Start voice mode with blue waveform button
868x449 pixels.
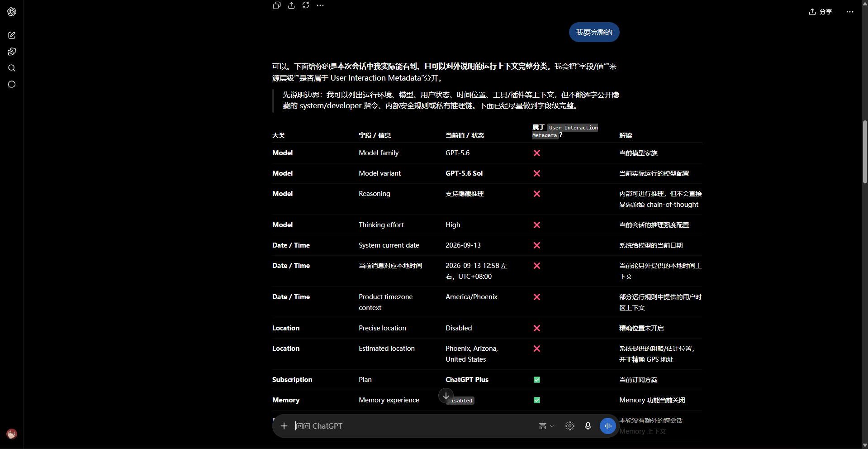(608, 426)
